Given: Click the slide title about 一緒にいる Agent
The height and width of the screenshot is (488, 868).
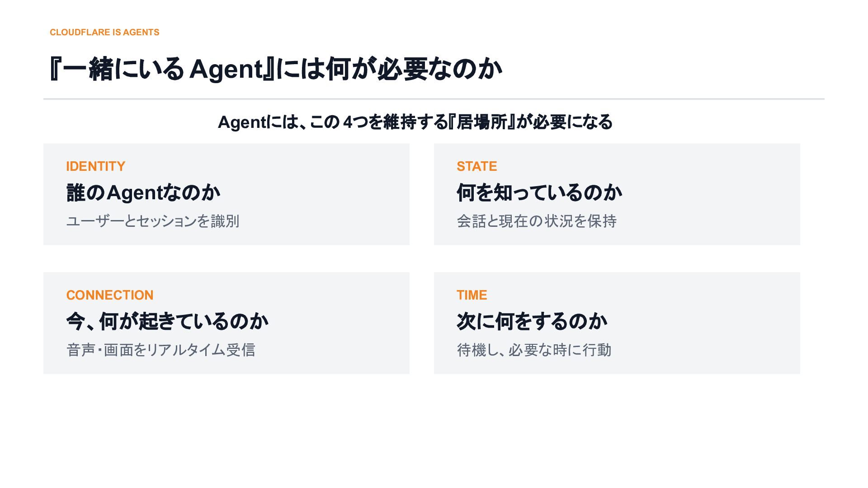Looking at the screenshot, I should 276,69.
